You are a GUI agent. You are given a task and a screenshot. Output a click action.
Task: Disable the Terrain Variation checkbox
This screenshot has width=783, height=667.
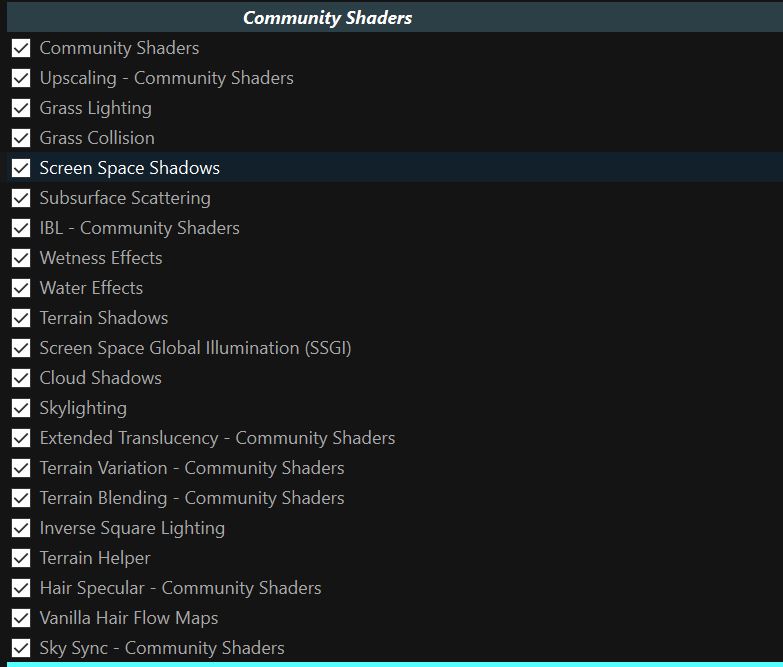click(x=21, y=468)
